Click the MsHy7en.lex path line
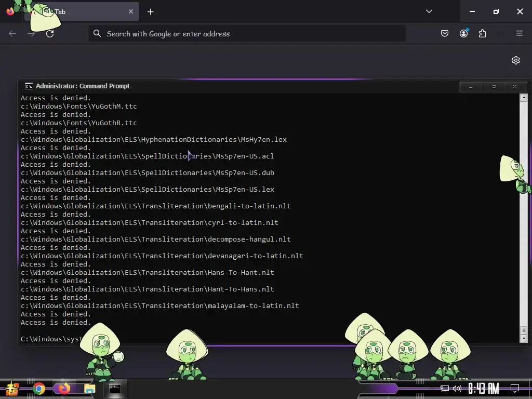Viewport: 532px width, 399px height. click(x=154, y=139)
